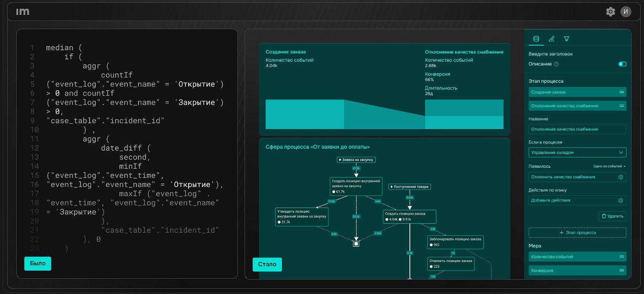Click help icon next to Описание
Image resolution: width=644 pixels, height=294 pixels.
pos(556,64)
